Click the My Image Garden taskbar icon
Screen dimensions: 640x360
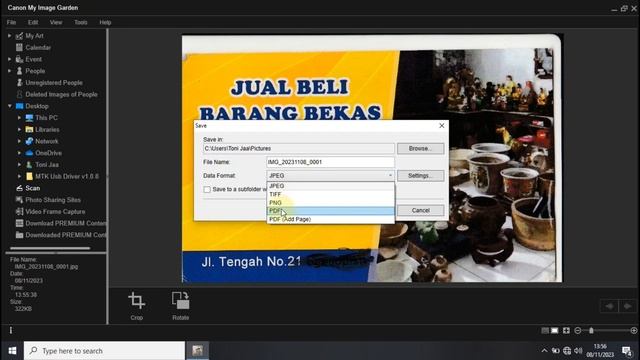click(198, 351)
